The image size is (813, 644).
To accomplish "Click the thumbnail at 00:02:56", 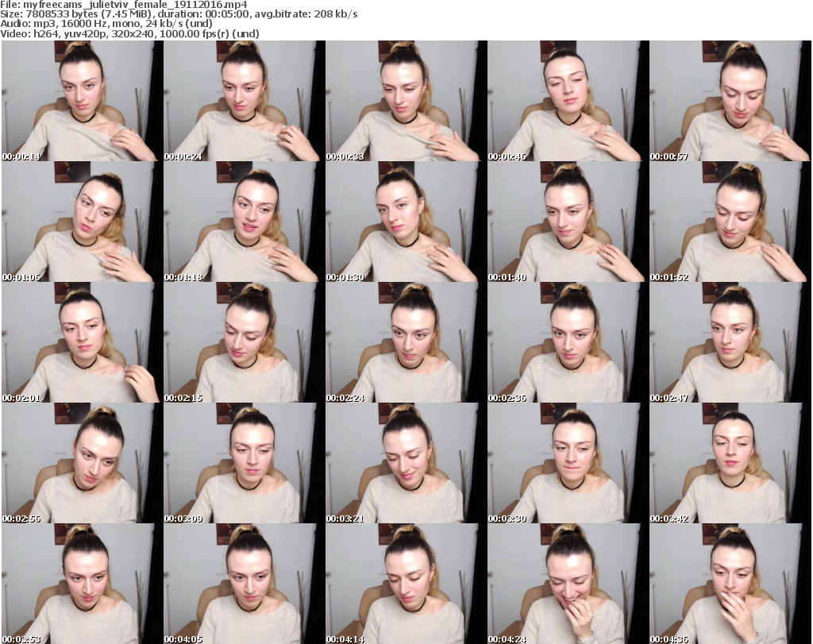I will [x=82, y=463].
